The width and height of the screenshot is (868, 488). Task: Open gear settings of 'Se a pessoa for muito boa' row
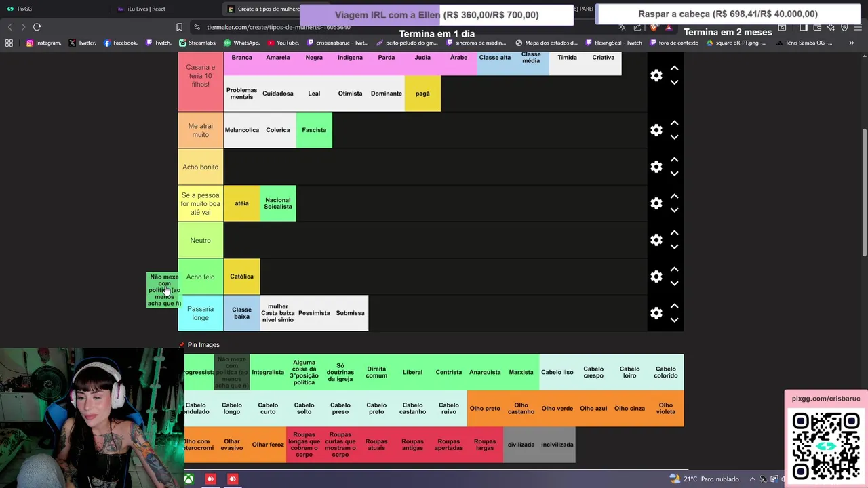(656, 203)
